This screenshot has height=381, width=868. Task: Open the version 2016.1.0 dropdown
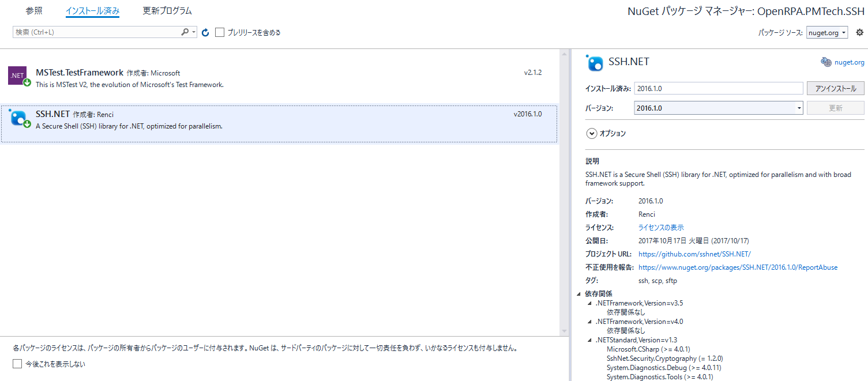tap(718, 108)
